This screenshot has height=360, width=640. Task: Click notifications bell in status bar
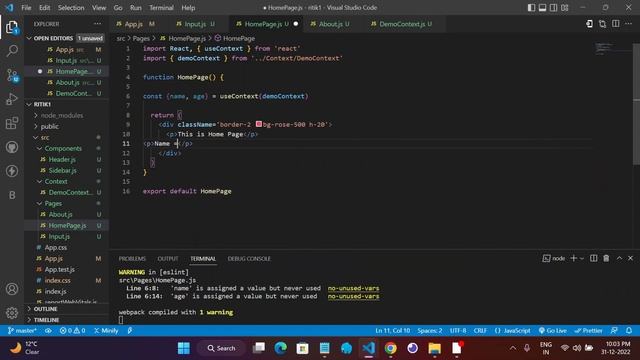click(x=629, y=331)
